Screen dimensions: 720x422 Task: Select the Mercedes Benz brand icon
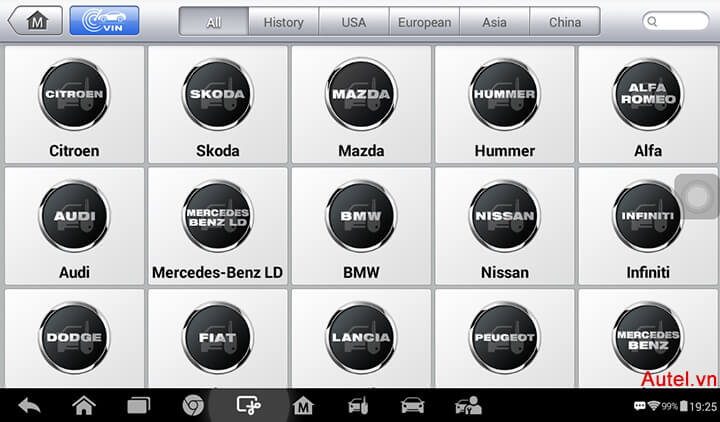(648, 338)
